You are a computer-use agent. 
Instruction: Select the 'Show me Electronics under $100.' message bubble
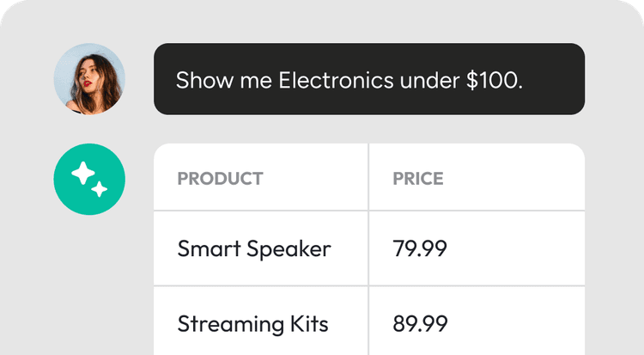(369, 79)
